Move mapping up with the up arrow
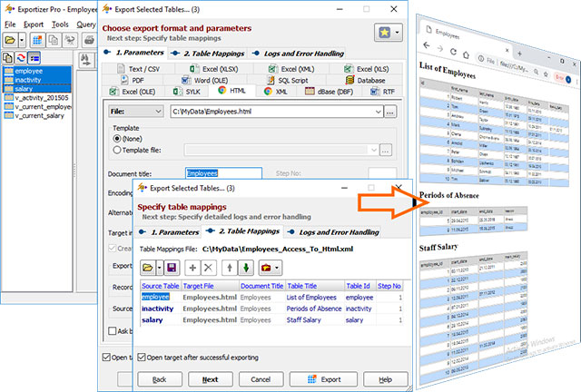The image size is (581, 392). click(x=231, y=268)
